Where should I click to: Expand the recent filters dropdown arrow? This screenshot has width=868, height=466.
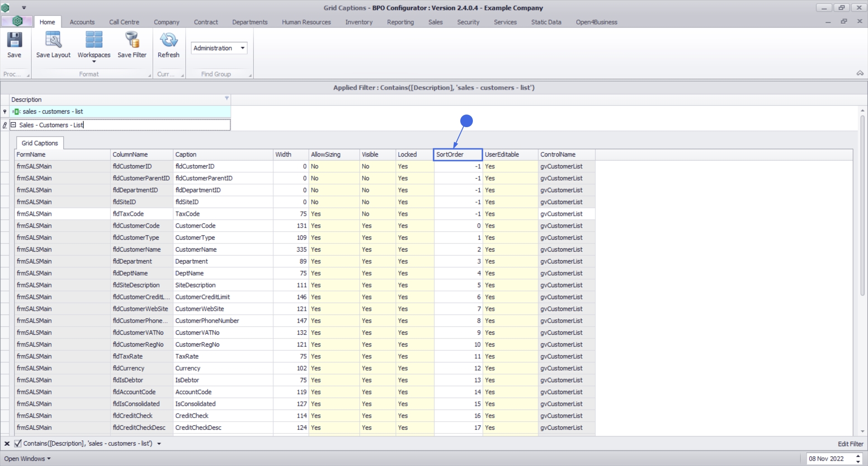(x=159, y=444)
